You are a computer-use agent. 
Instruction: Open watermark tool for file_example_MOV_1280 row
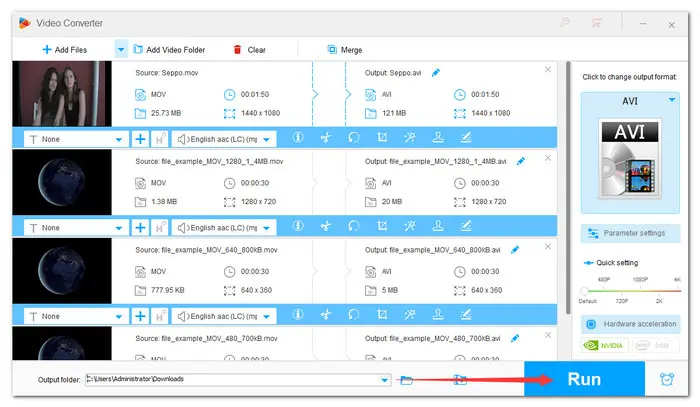click(x=438, y=226)
